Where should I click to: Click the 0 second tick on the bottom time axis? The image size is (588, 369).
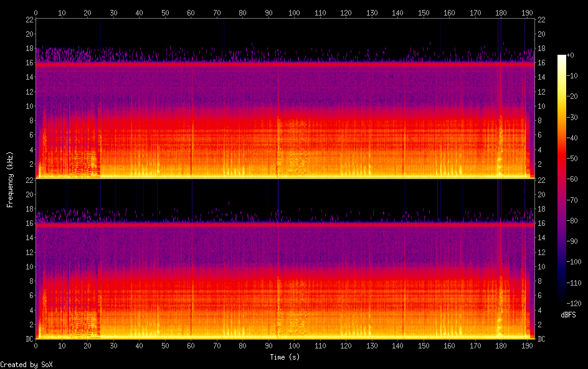36,345
